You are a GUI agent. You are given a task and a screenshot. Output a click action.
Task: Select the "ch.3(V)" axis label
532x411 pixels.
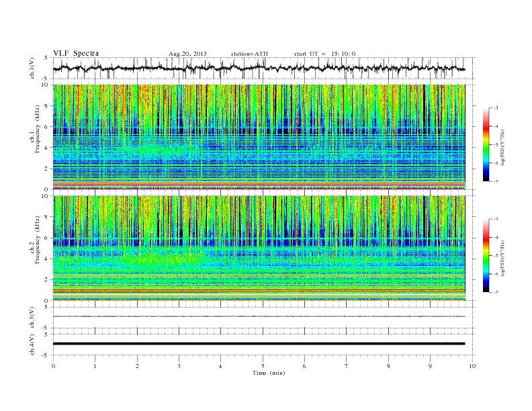click(32, 318)
